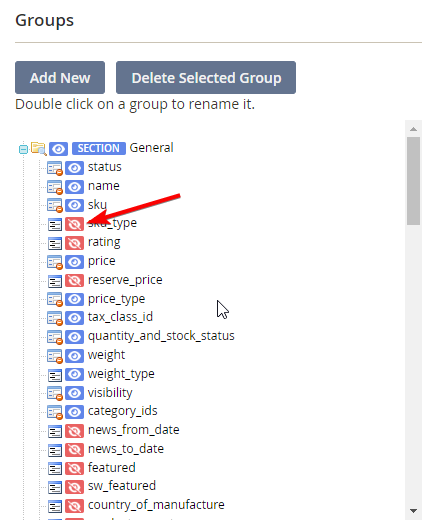The image size is (437, 532).
Task: Show the hidden reserve_price attribute
Action: pyautogui.click(x=74, y=281)
